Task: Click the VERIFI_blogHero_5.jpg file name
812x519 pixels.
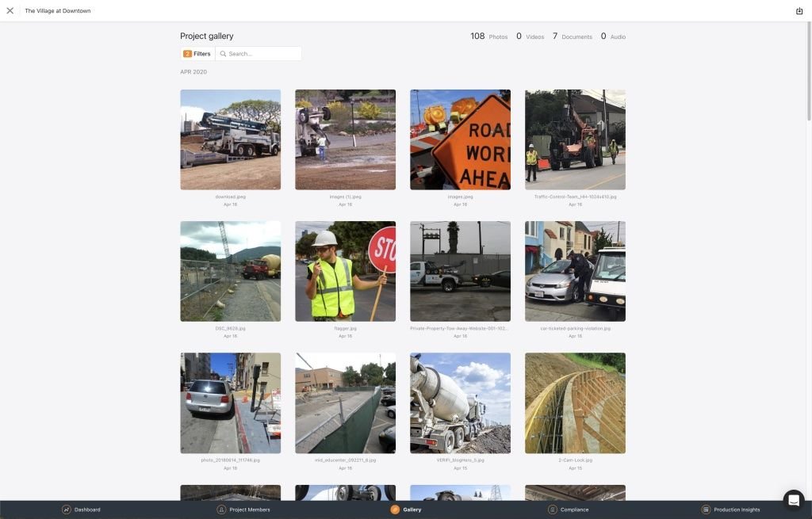Action: tap(461, 460)
